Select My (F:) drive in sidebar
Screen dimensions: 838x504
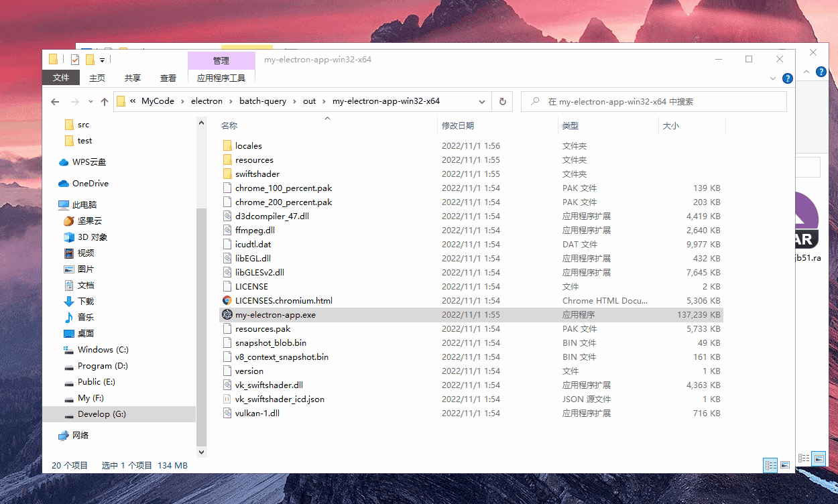pos(84,398)
